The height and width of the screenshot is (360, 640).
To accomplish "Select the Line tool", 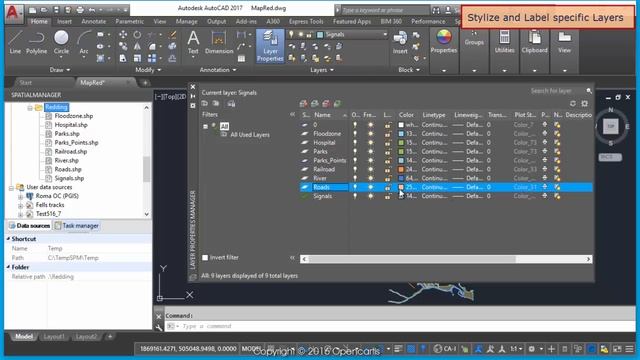I will [15, 42].
